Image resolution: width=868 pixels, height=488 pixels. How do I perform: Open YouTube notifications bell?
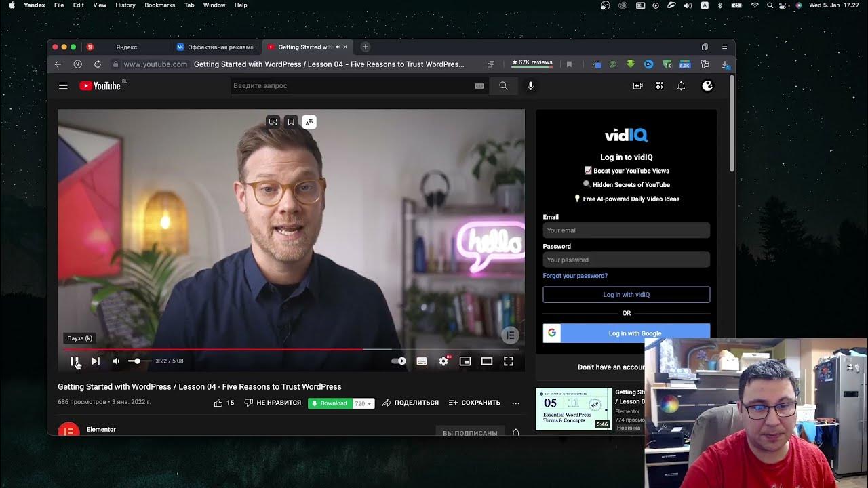(681, 86)
